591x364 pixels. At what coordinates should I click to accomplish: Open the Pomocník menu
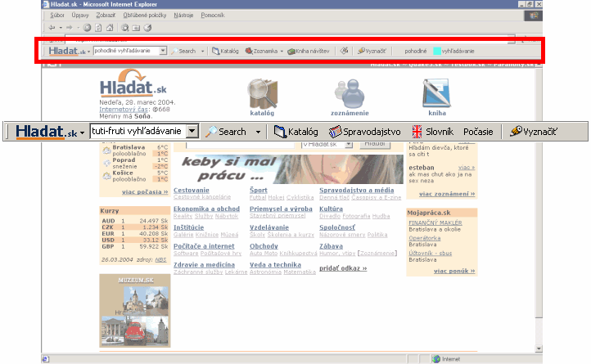[x=213, y=15]
